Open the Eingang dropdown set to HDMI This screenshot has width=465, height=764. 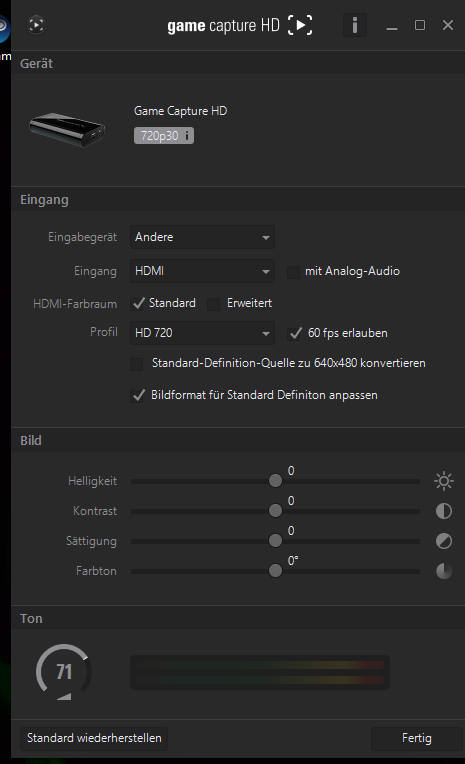(x=202, y=271)
